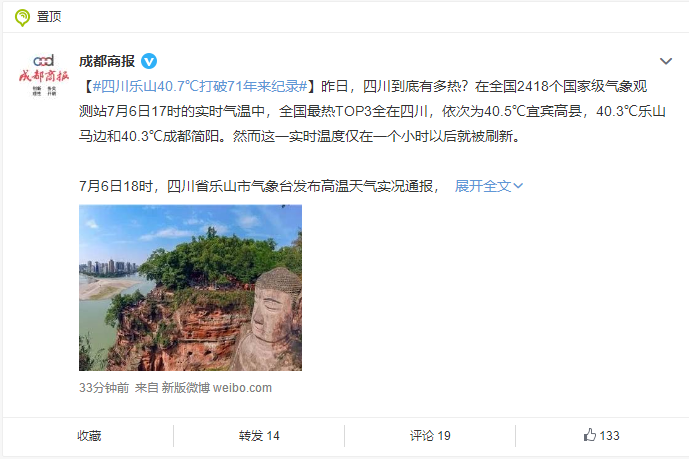689x459 pixels.
Task: Open post options chevron menu
Action: (666, 61)
